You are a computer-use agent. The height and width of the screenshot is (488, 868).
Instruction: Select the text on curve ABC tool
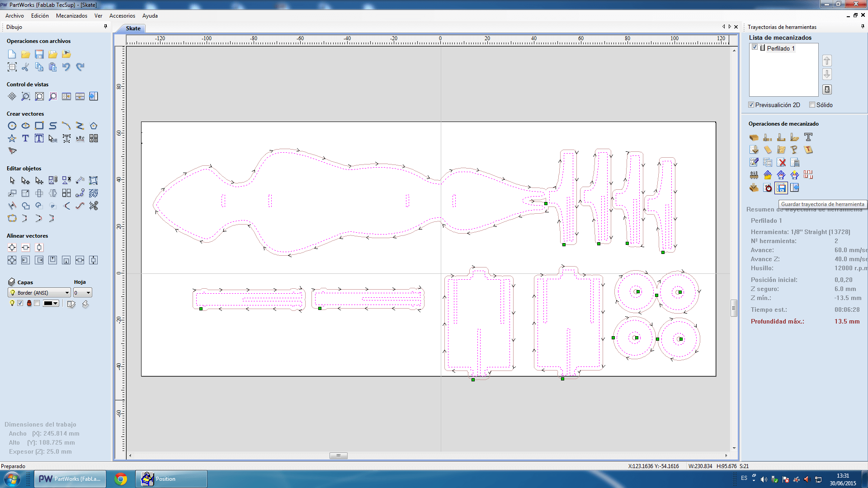[x=80, y=138]
